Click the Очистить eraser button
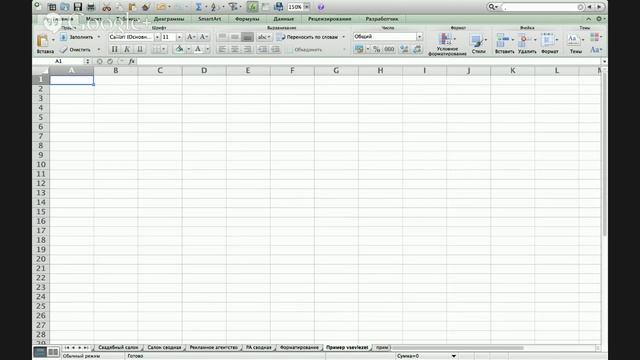 (76, 49)
